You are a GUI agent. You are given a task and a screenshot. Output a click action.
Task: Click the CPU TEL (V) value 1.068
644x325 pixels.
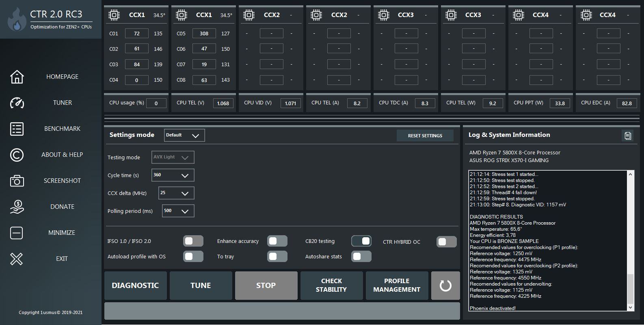pos(223,103)
